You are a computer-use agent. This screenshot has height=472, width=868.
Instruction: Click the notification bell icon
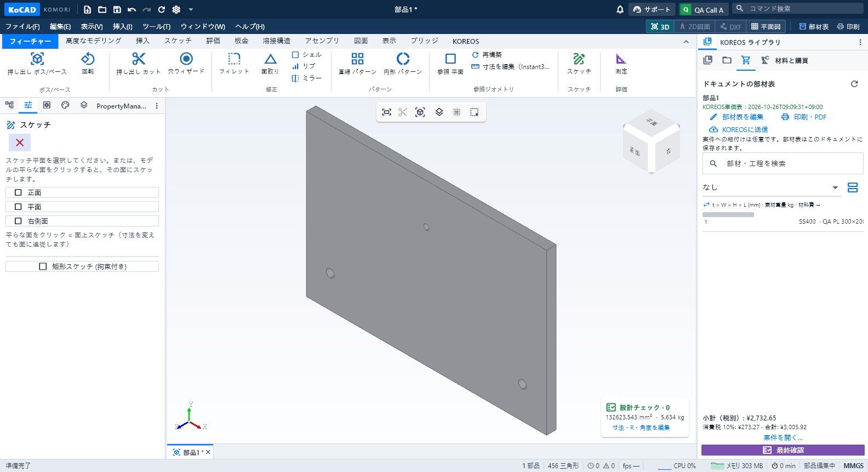coord(620,9)
